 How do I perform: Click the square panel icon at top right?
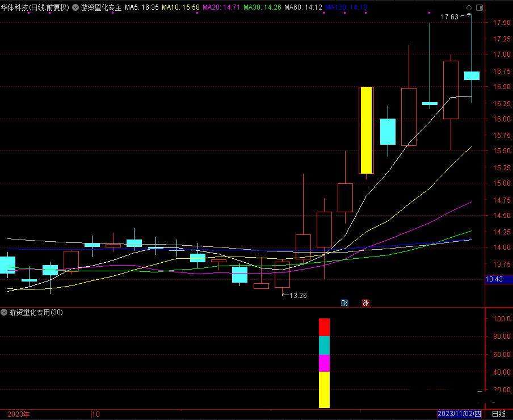click(480, 7)
